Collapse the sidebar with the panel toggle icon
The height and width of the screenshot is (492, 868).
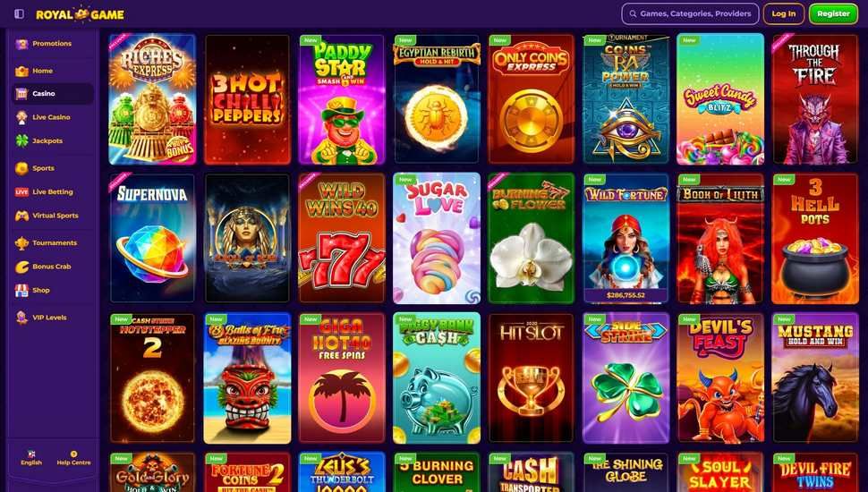click(x=19, y=13)
